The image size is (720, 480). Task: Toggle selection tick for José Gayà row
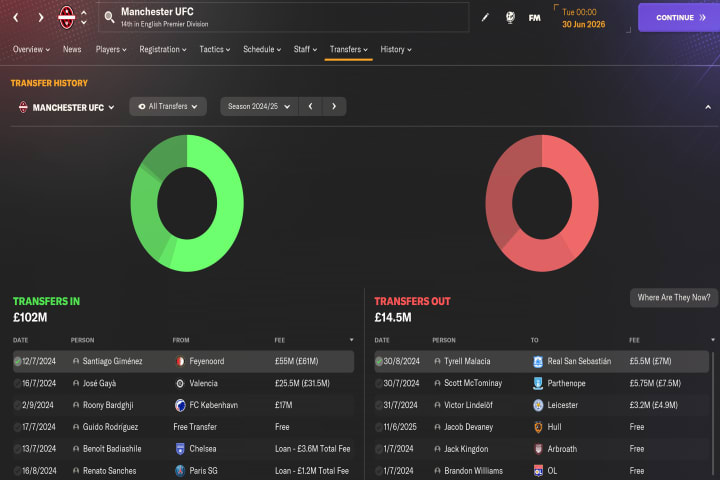(17, 383)
